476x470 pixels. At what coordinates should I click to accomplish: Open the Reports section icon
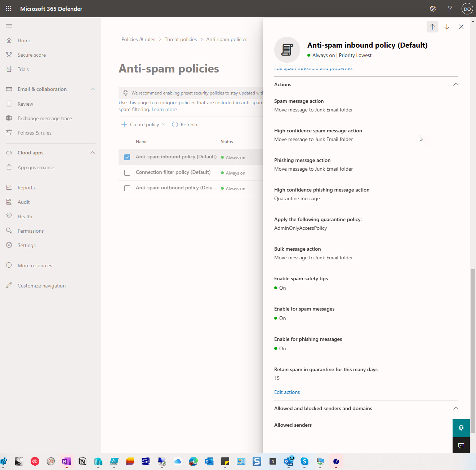click(9, 187)
